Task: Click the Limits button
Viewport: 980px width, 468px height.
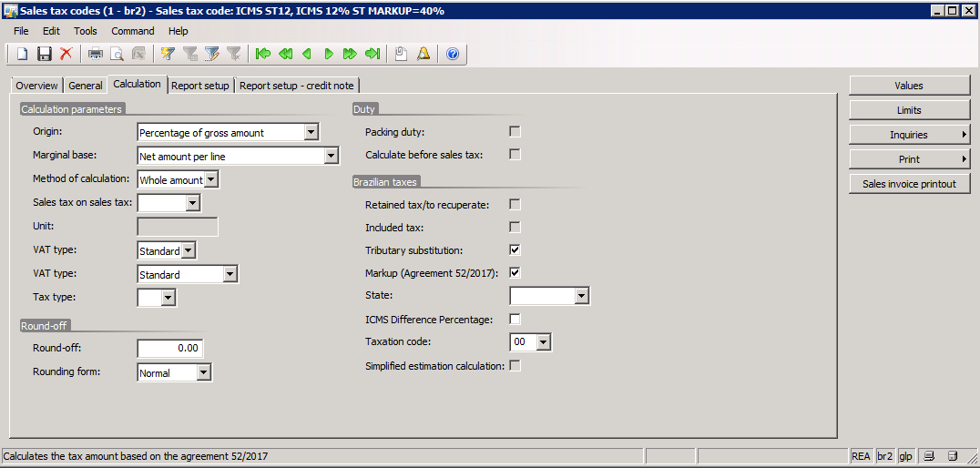Action: (x=909, y=110)
